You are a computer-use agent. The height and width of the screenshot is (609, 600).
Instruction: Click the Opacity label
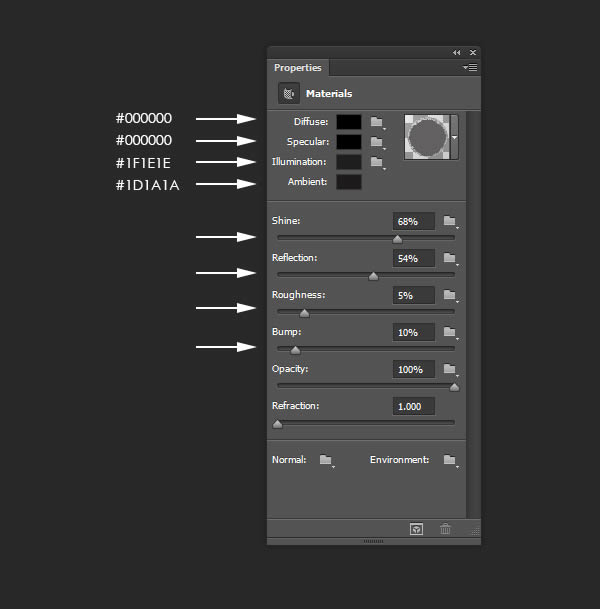point(290,369)
